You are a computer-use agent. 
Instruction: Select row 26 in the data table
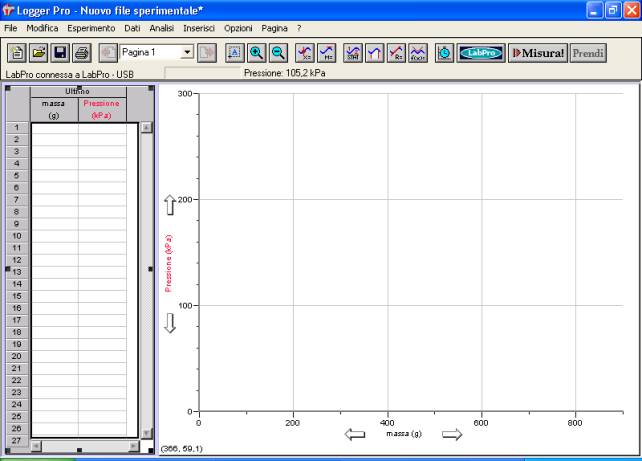click(x=17, y=428)
